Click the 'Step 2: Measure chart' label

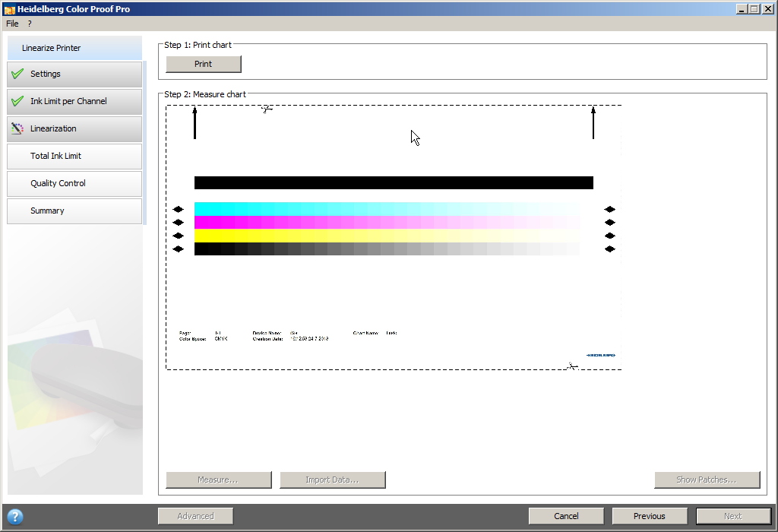point(205,94)
